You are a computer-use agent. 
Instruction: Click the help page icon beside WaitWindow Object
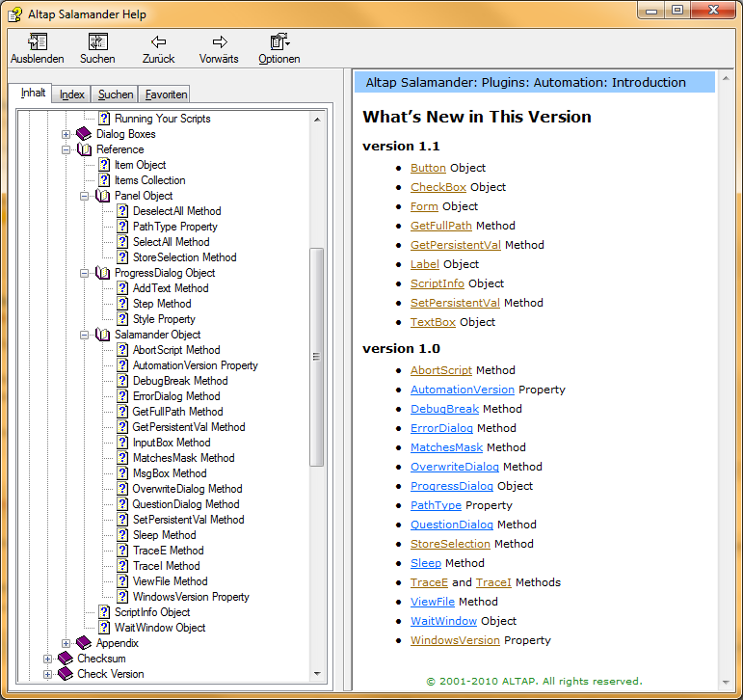coord(104,628)
